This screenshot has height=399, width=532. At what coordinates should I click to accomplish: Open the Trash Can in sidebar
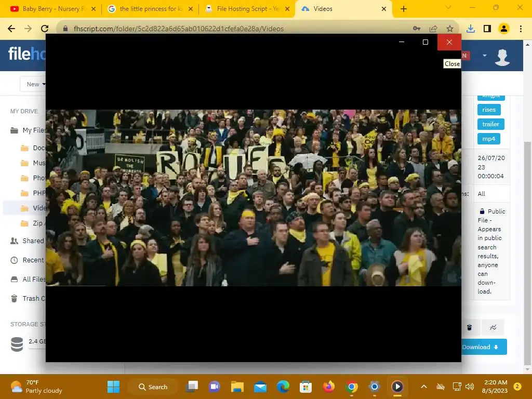tap(28, 299)
